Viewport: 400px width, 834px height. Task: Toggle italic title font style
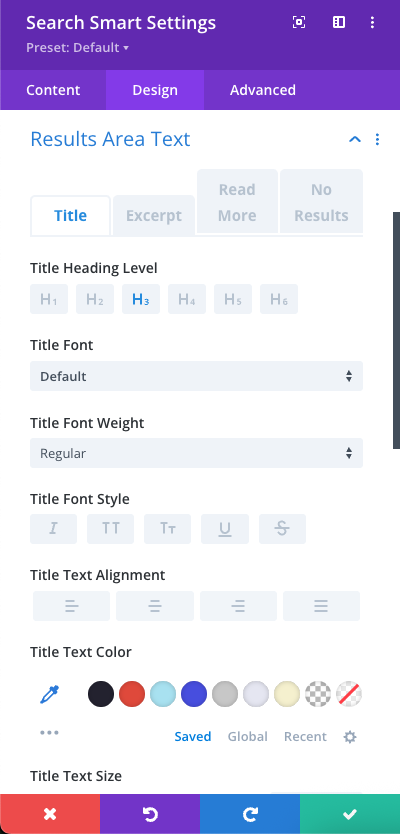tap(53, 529)
